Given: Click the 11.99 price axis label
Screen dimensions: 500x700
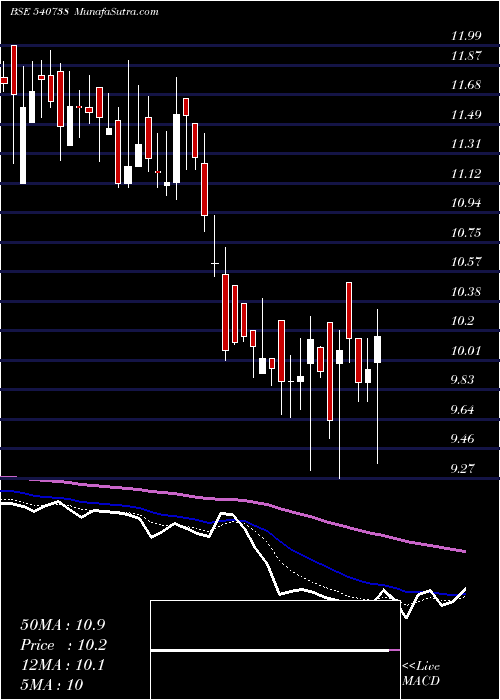Looking at the screenshot, I should pos(467,36).
